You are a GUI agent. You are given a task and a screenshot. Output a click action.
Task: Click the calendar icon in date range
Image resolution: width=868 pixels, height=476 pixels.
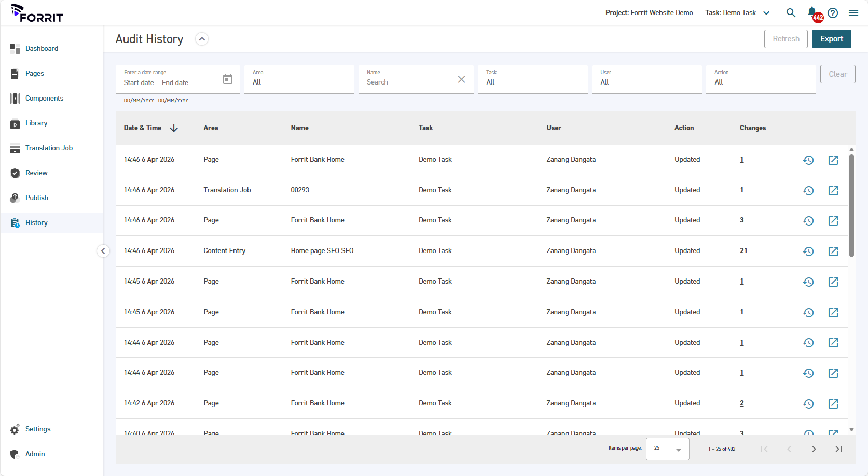(228, 79)
